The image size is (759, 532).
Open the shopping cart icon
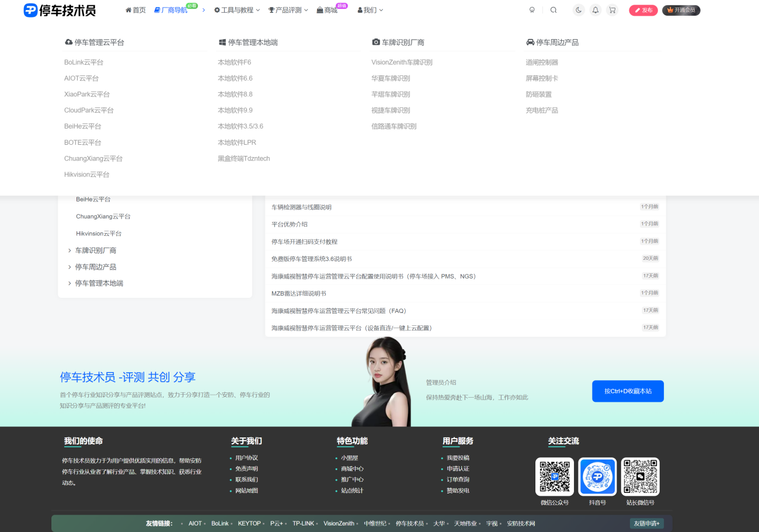[612, 10]
